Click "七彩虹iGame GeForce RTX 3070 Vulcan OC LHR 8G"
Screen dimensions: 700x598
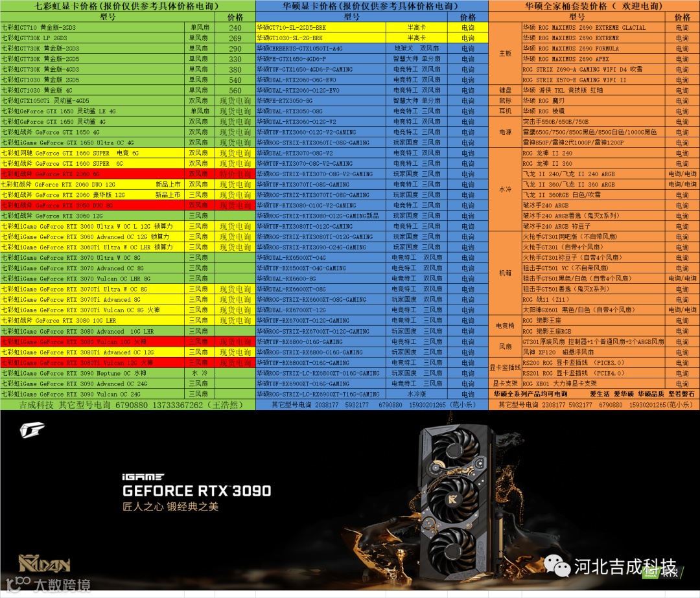93,279
